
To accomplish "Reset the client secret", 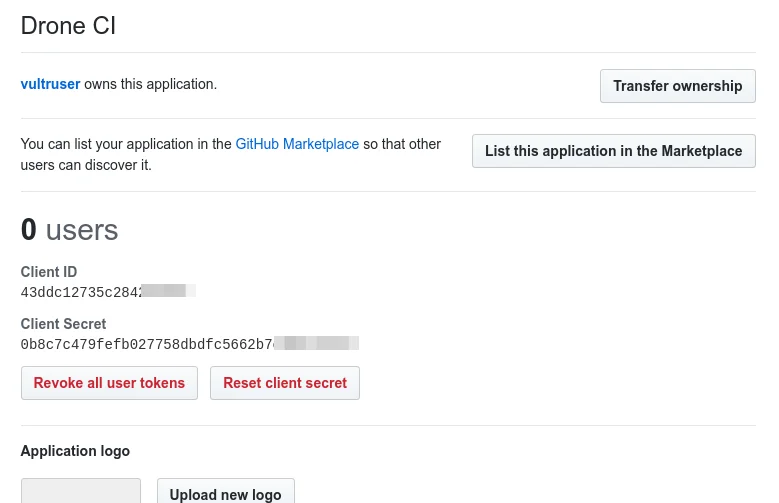I will tap(285, 383).
